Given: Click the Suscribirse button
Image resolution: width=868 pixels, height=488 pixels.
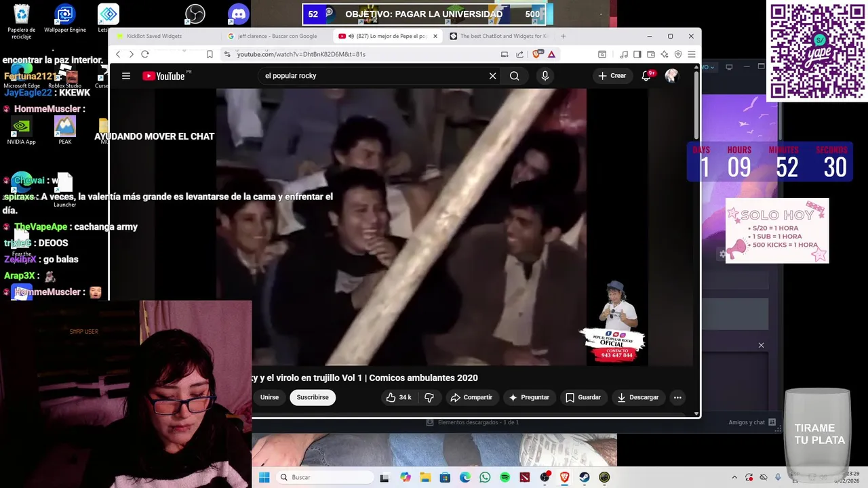Looking at the screenshot, I should click(313, 397).
